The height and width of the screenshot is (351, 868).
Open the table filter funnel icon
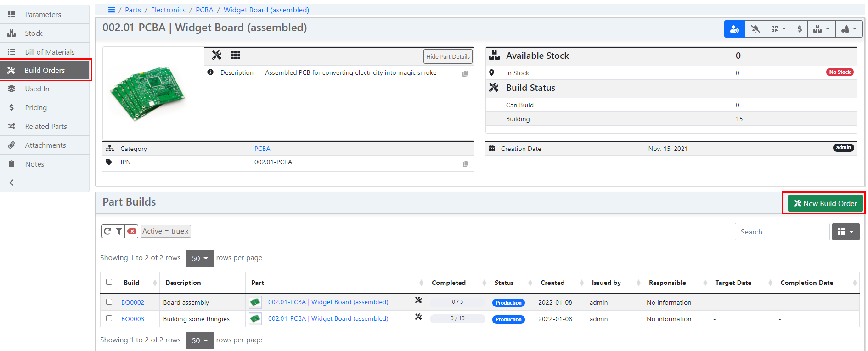[x=119, y=231]
